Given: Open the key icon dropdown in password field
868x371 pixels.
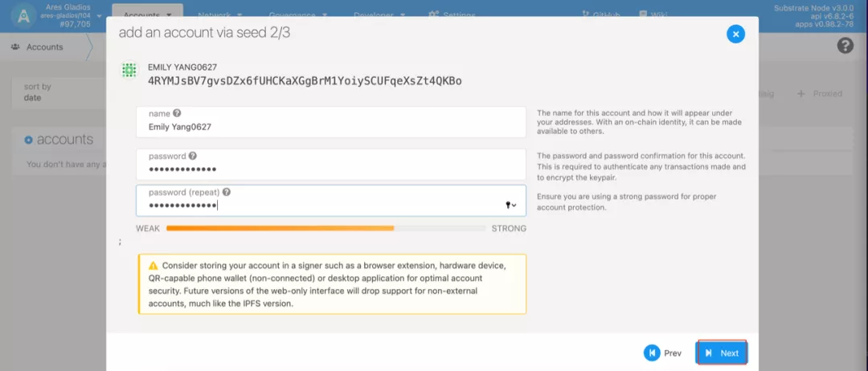Looking at the screenshot, I should 511,205.
